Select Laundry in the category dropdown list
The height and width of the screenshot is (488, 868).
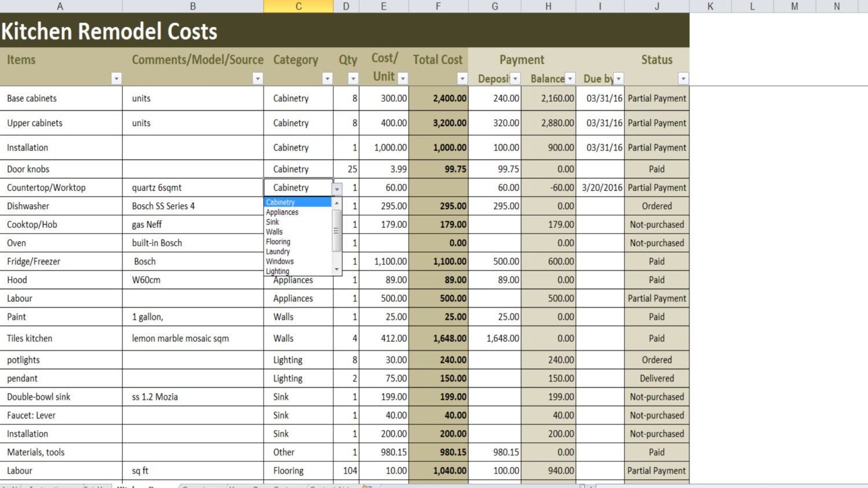(x=278, y=252)
